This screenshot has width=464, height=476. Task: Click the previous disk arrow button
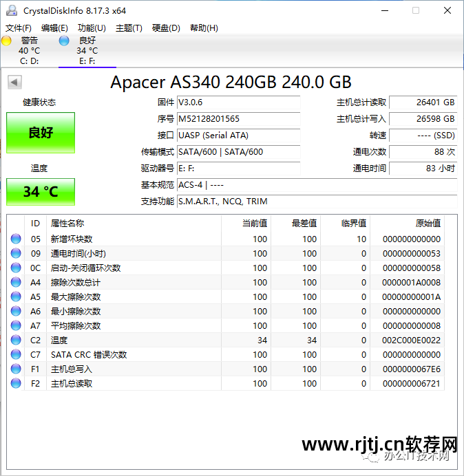[x=14, y=83]
